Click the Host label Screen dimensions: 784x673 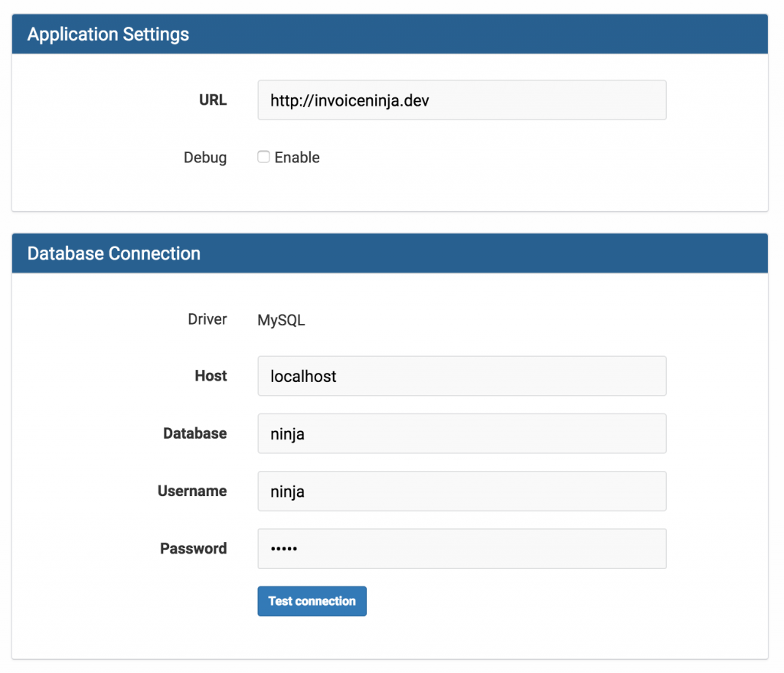point(210,376)
